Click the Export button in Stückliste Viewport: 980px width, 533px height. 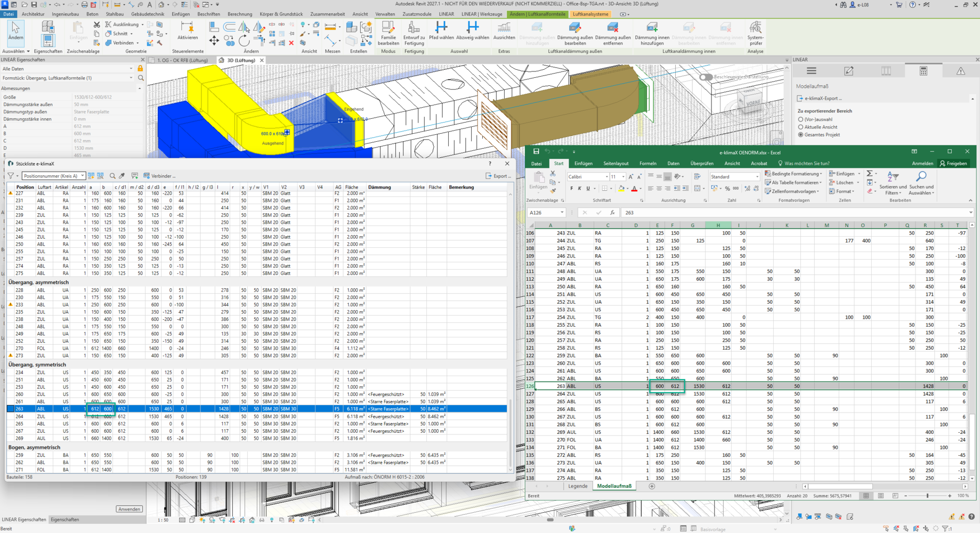(x=498, y=176)
